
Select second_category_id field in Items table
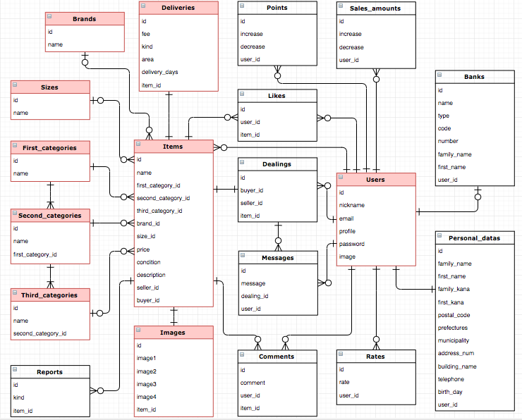[163, 198]
